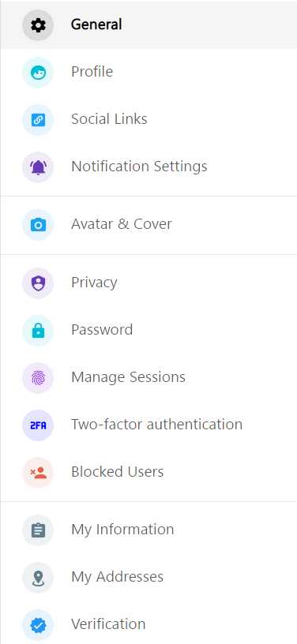Viewport: 297px width, 644px height.
Task: Click the Password padlock icon
Action: (x=38, y=330)
